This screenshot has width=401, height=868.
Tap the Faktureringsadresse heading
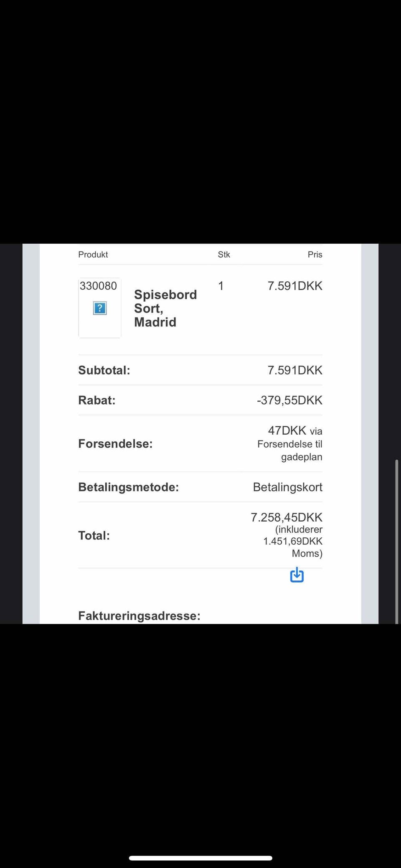click(x=139, y=616)
